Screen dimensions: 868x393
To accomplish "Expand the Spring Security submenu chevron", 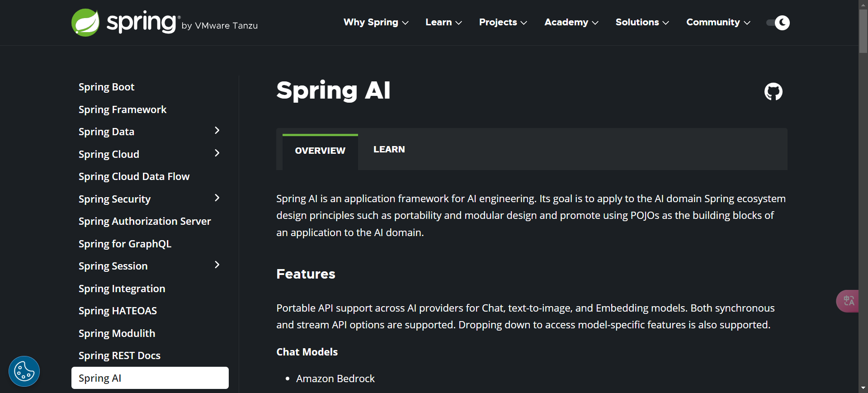I will coord(217,198).
